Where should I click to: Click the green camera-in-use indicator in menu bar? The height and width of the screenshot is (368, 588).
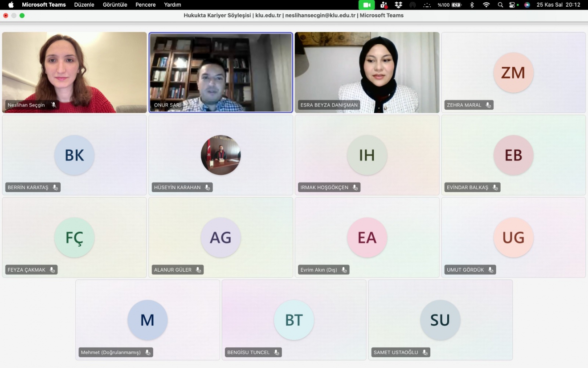point(367,5)
